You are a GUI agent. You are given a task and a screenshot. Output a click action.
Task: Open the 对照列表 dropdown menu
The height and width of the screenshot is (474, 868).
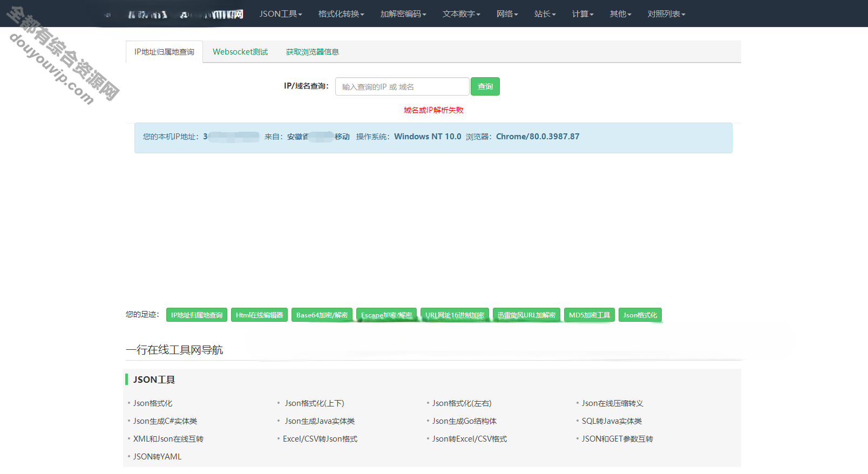click(667, 14)
